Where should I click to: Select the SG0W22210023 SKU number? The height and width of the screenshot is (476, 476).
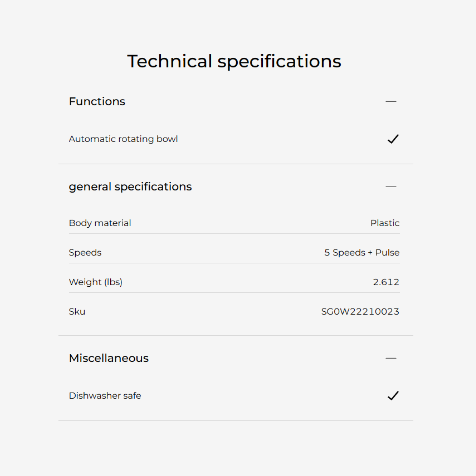click(x=360, y=312)
